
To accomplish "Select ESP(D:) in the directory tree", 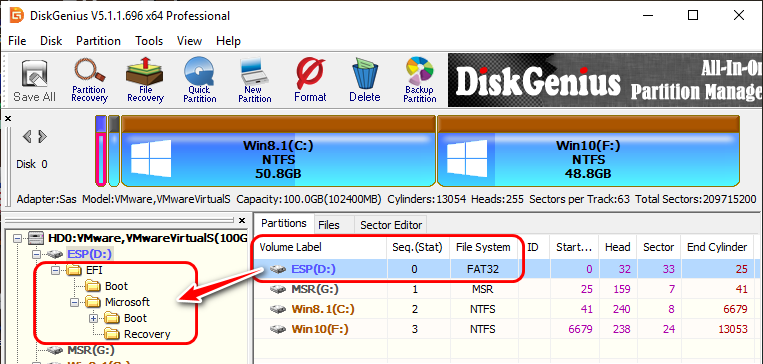I will 90,254.
